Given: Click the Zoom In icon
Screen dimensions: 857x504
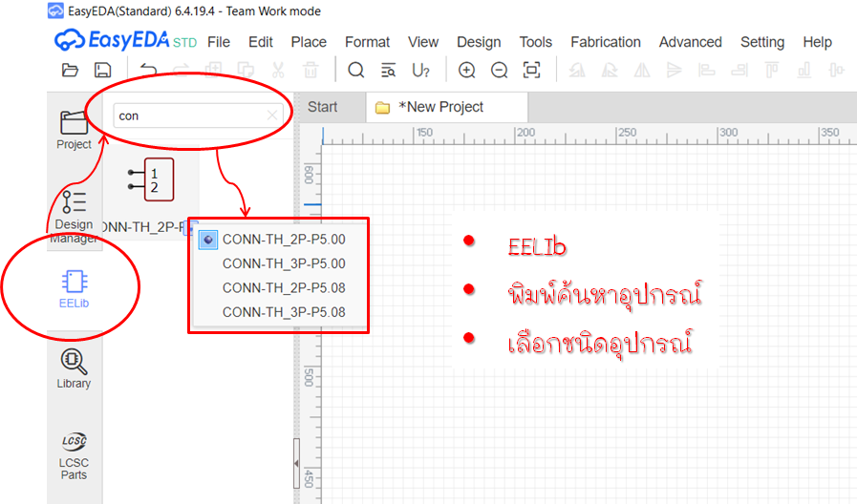Looking at the screenshot, I should (x=466, y=70).
